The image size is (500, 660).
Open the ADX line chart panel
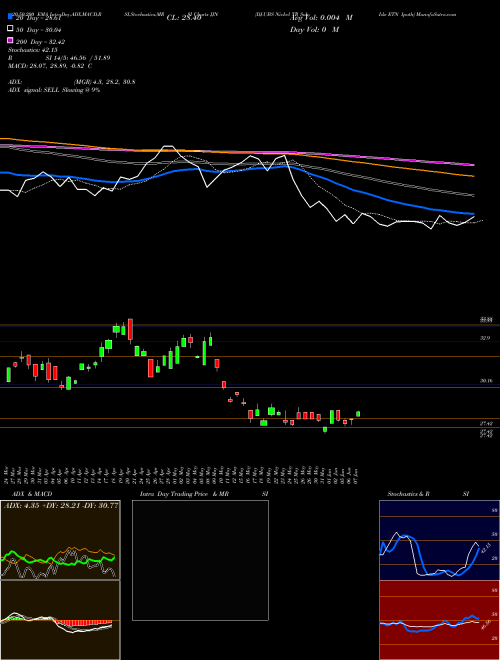point(60,540)
